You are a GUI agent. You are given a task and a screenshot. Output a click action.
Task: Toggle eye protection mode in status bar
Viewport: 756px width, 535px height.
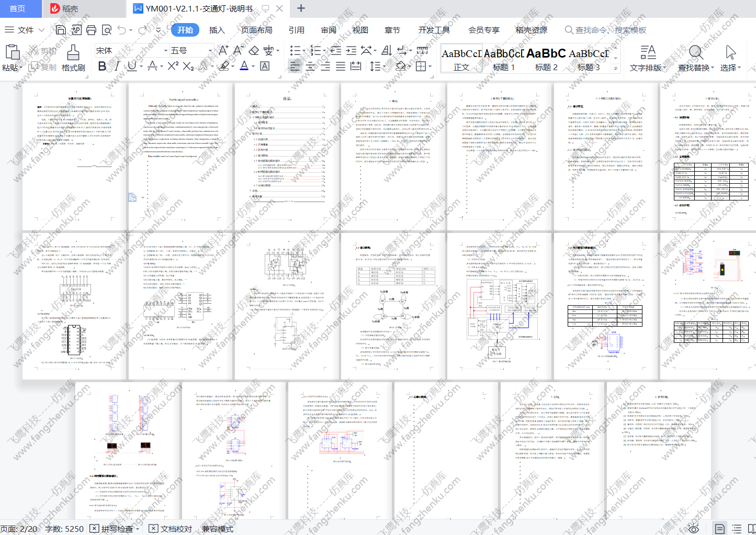pos(694,529)
